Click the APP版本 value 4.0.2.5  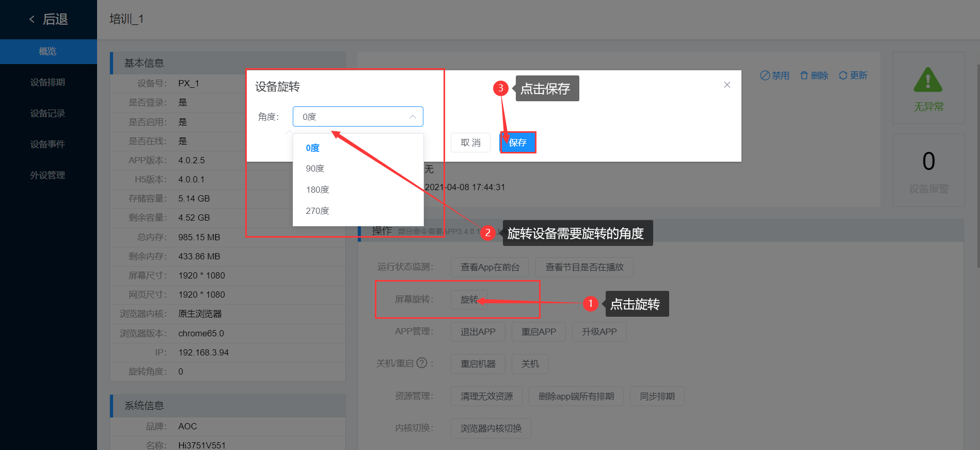pos(192,160)
